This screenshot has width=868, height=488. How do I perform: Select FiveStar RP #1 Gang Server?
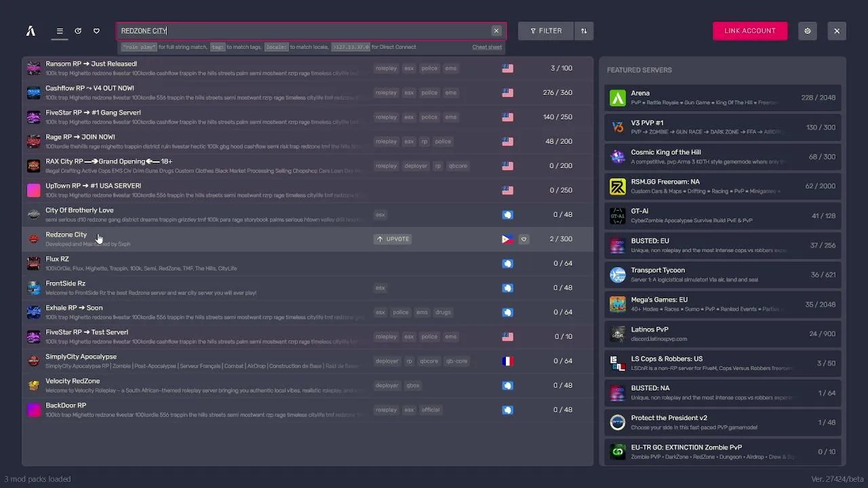308,117
